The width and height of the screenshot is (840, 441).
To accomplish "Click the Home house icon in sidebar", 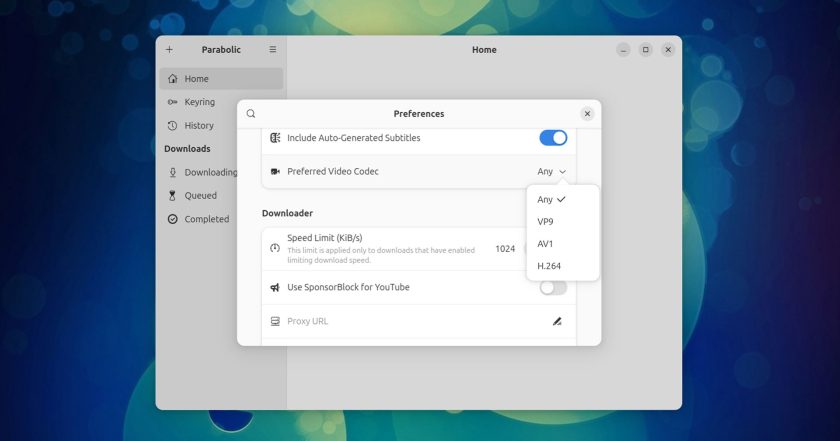I will tap(172, 79).
